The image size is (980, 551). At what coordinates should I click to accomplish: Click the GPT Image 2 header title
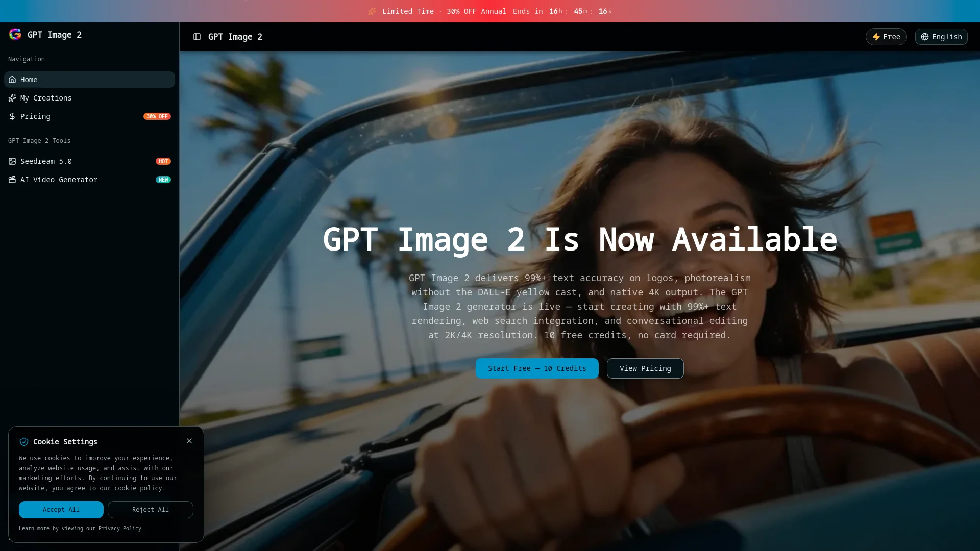pyautogui.click(x=235, y=37)
